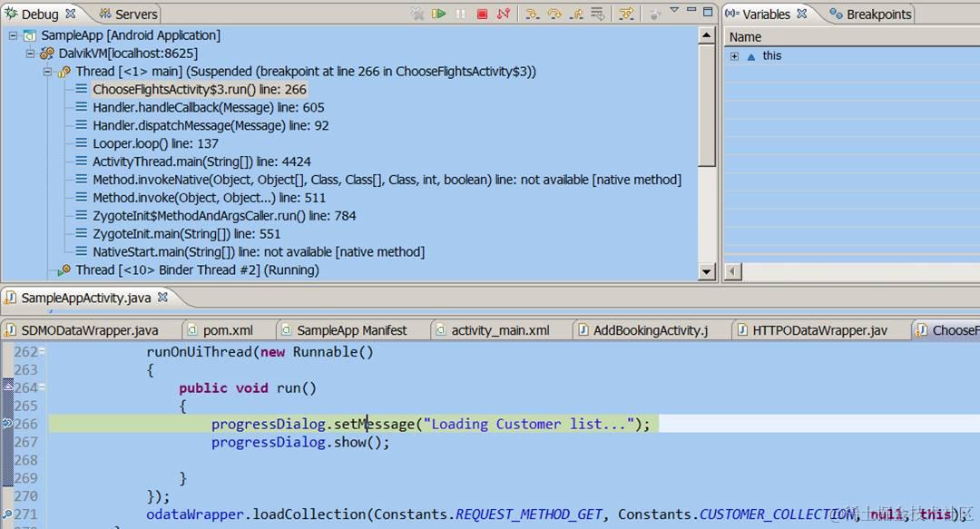Click the grayed-out icon before the view menu triangle
Viewport: 980px width, 529px height.
[x=654, y=13]
